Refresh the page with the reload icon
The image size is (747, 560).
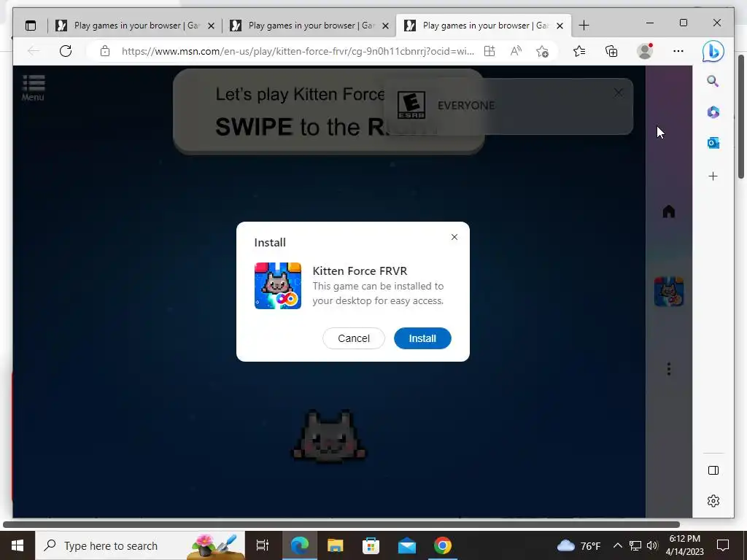tap(66, 51)
